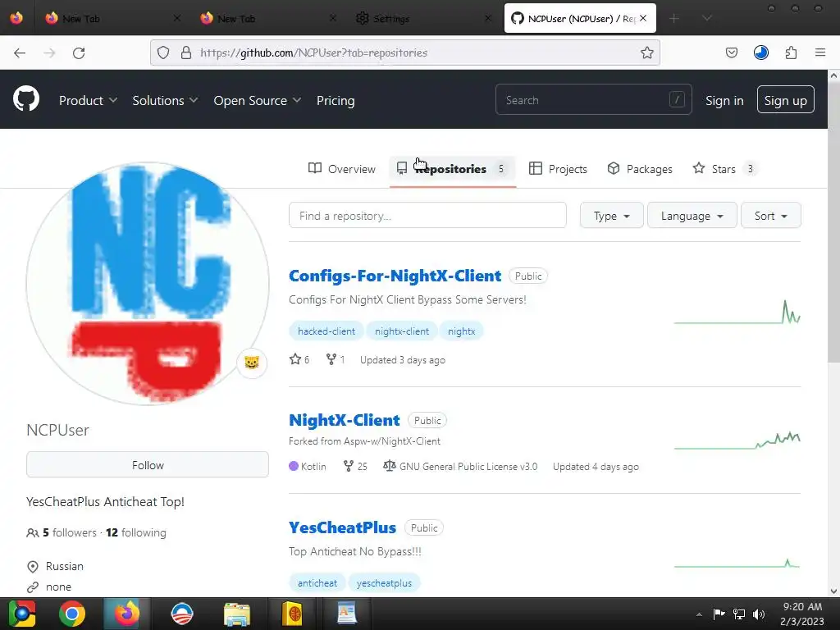840x630 pixels.
Task: Switch to the Packages tab
Action: [640, 169]
